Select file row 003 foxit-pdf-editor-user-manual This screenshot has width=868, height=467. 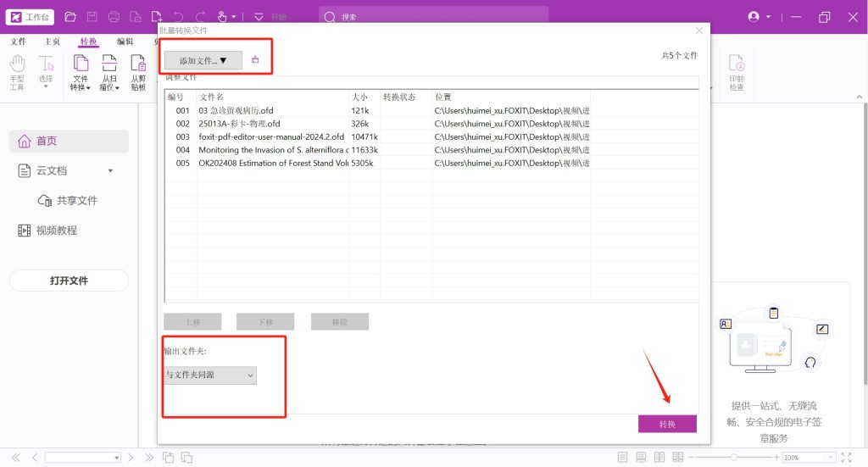pos(271,136)
